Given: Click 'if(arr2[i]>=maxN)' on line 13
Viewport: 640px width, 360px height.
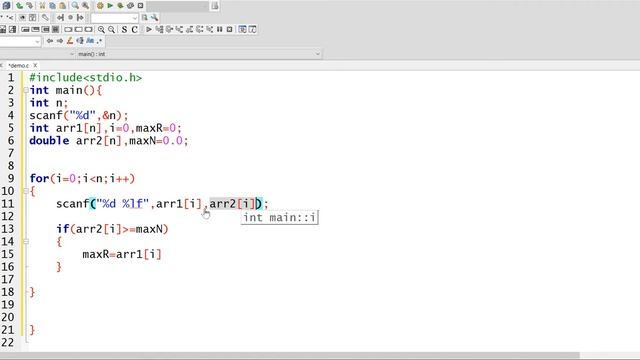Looking at the screenshot, I should pos(112,229).
